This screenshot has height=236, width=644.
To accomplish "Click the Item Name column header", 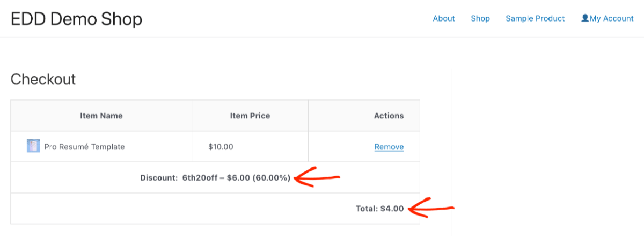I will [x=101, y=116].
